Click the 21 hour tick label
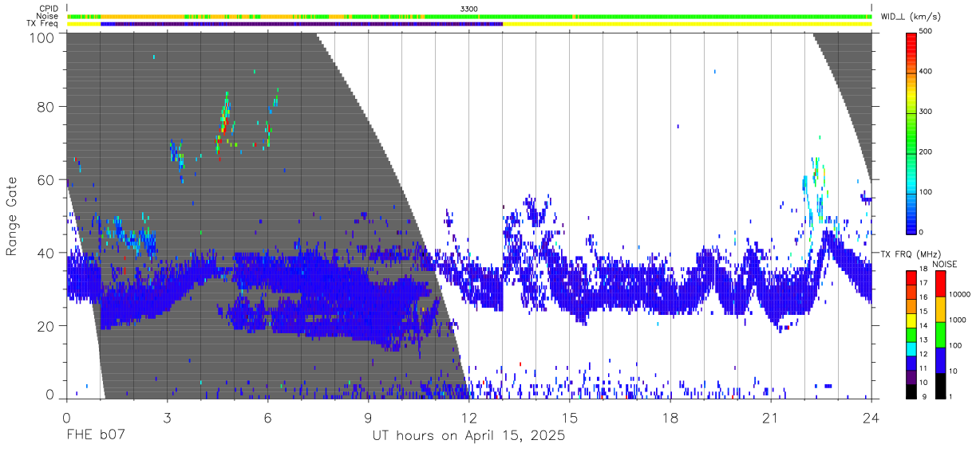Image resolution: width=980 pixels, height=452 pixels. [771, 418]
